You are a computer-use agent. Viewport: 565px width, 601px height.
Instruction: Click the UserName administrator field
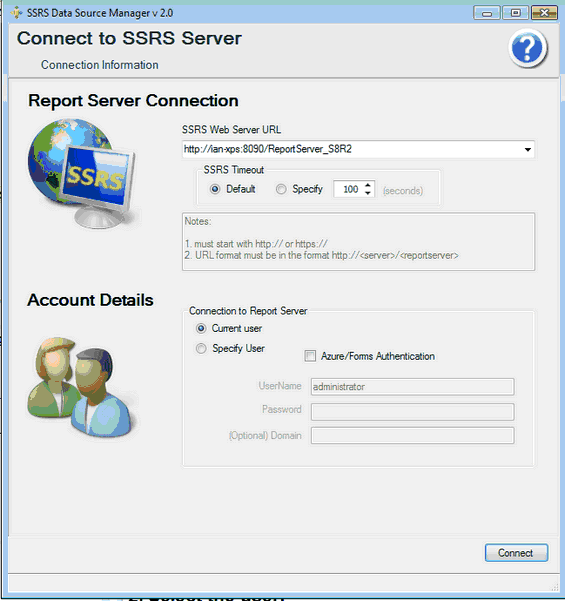coord(412,387)
